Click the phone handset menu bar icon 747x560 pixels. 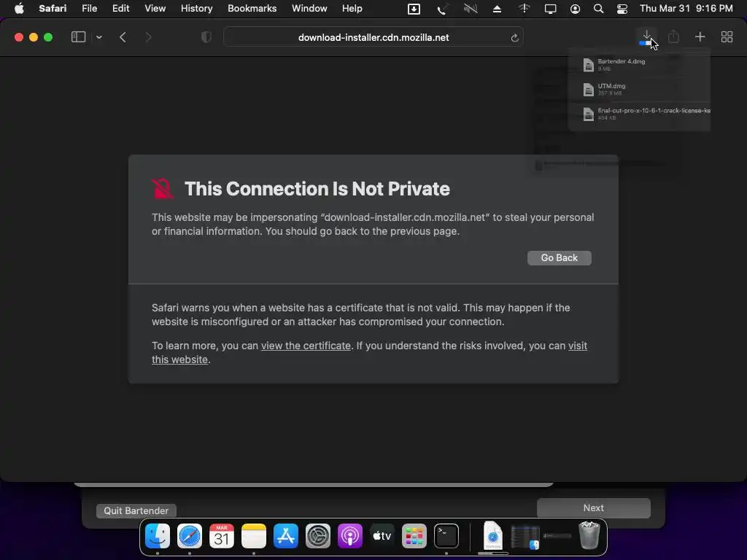442,9
